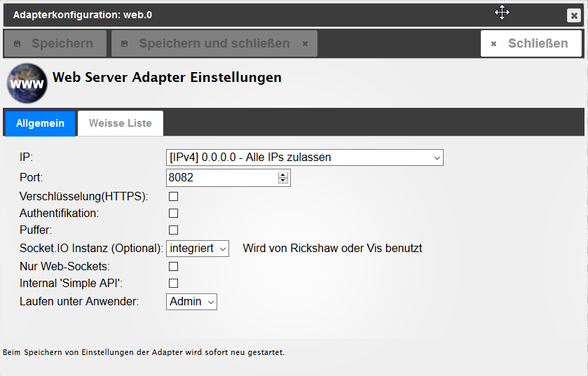588x376 pixels.
Task: Click the disk icon on the Speichern button
Action: pos(18,43)
